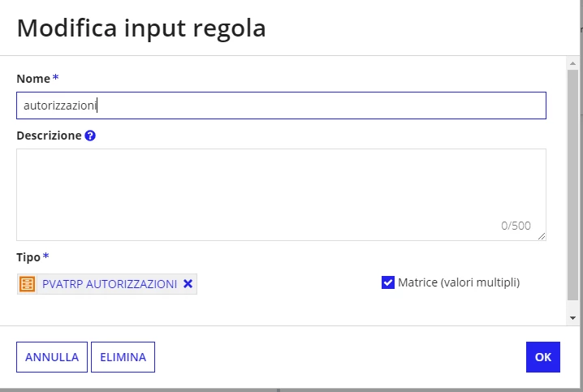The width and height of the screenshot is (583, 392).
Task: Cancel the dialog with the ANNULLA button
Action: coord(52,357)
